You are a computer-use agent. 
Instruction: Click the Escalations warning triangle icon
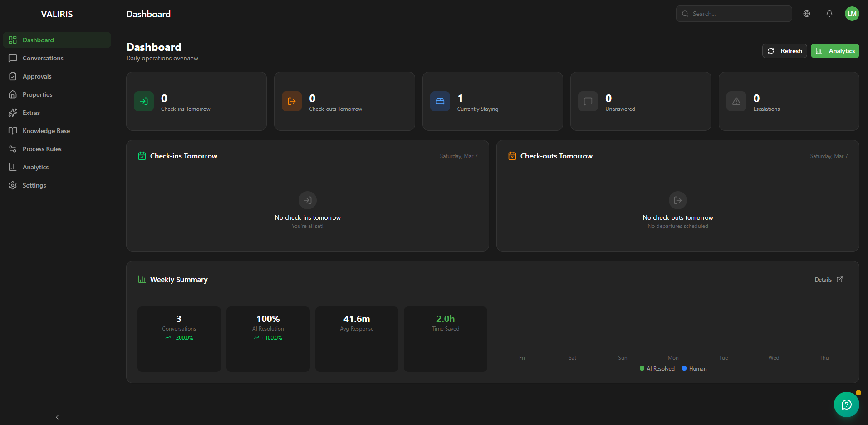point(736,101)
